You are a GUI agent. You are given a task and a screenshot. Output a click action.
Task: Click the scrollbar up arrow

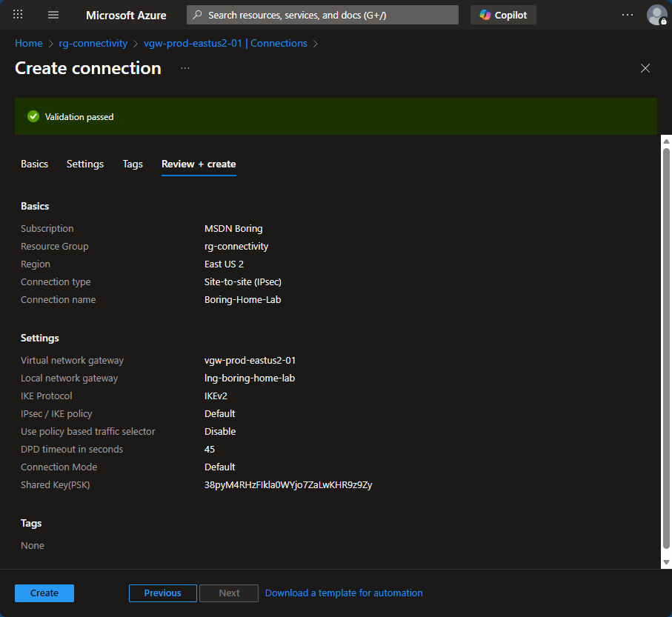click(666, 141)
